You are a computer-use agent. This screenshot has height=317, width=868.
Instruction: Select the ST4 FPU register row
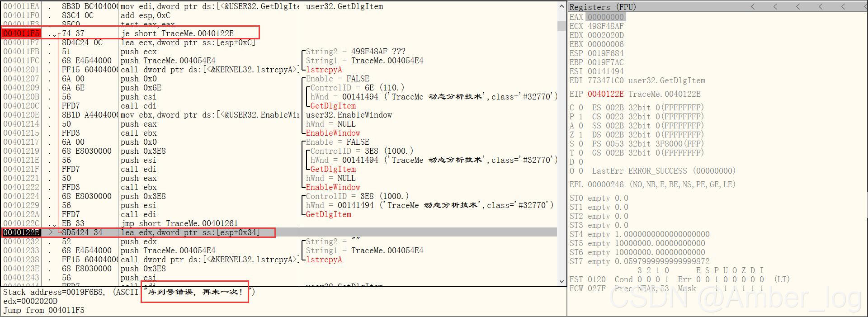[x=640, y=234]
